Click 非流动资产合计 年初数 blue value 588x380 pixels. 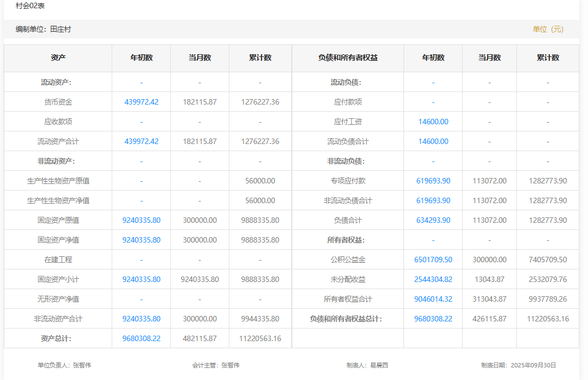coord(141,319)
